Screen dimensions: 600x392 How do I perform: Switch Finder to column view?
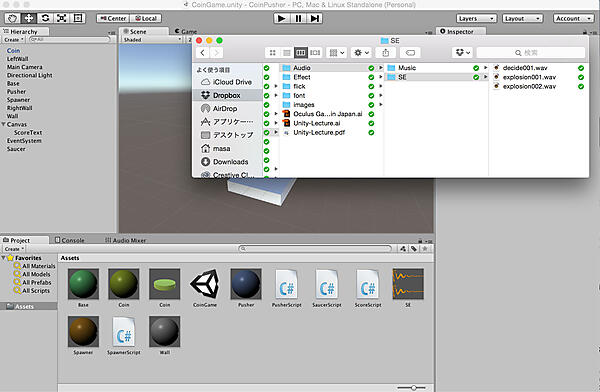(x=301, y=53)
